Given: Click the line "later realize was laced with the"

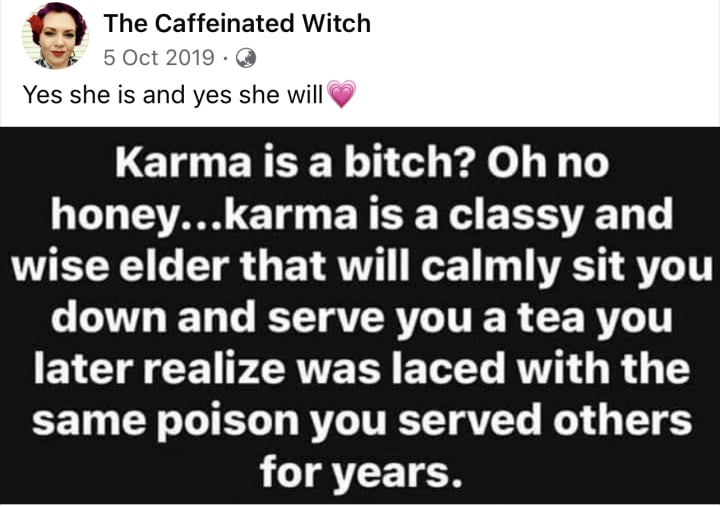Looking at the screenshot, I should point(362,370).
